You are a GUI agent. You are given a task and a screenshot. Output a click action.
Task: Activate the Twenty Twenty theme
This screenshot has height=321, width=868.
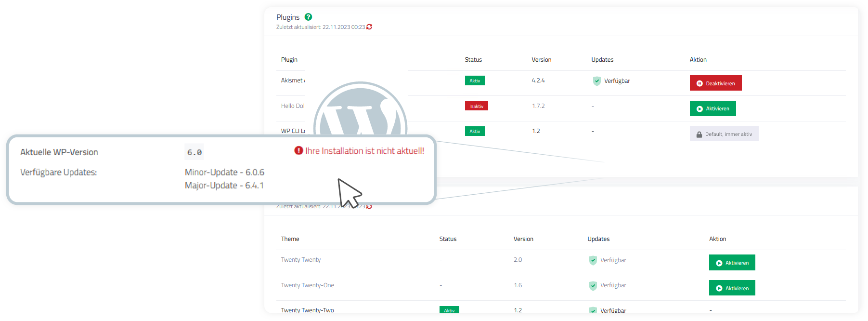732,263
